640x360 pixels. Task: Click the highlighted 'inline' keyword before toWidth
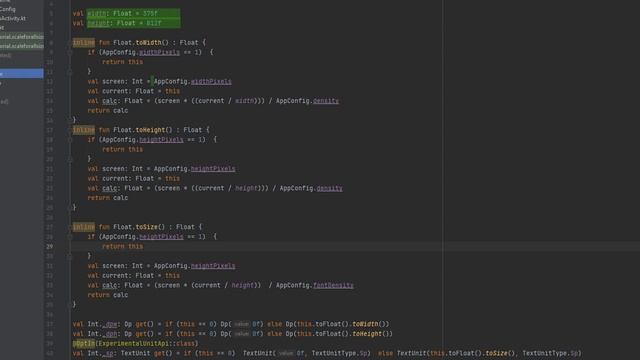(x=84, y=42)
